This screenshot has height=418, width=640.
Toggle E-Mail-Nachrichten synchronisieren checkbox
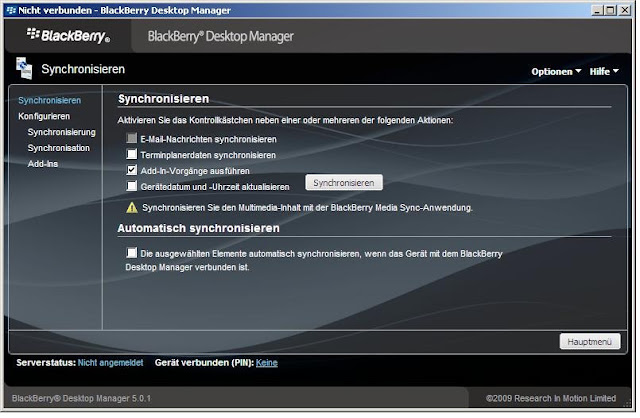coord(132,138)
